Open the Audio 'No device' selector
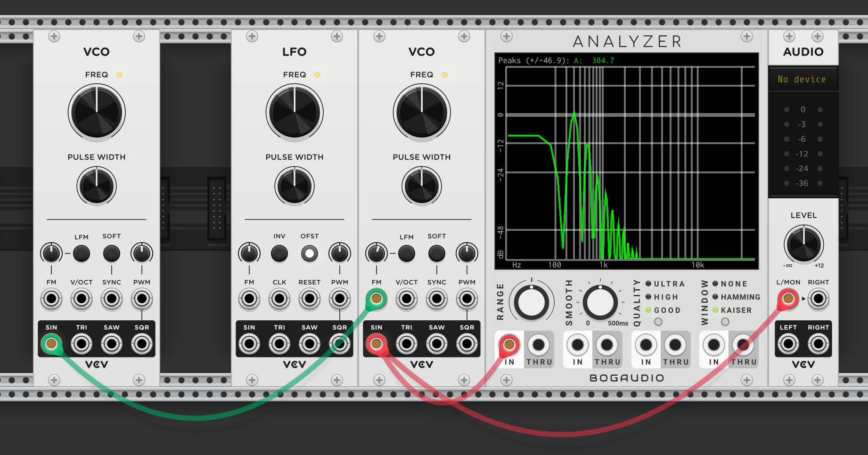Viewport: 868px width, 455px height. click(x=803, y=79)
